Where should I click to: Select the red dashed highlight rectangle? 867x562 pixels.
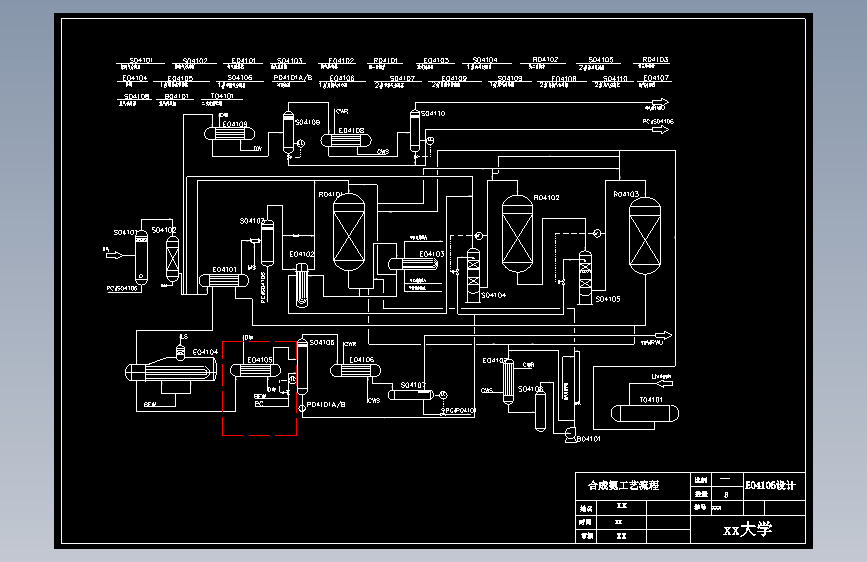[x=259, y=388]
